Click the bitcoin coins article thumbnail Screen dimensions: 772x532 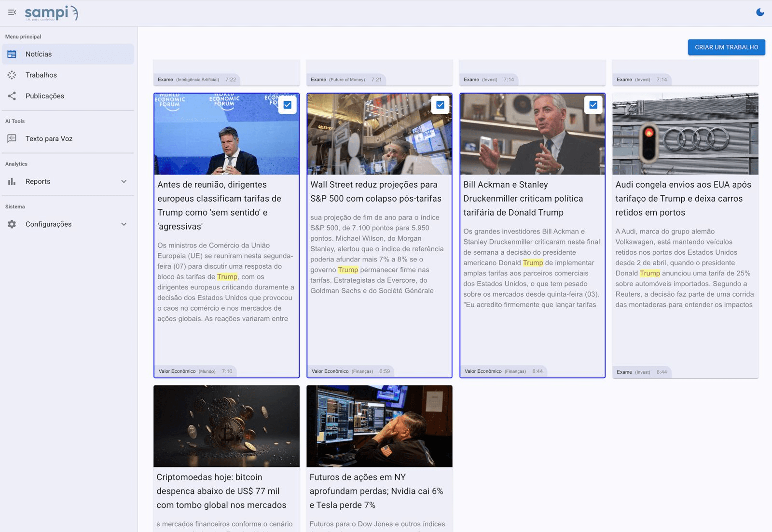coord(226,426)
